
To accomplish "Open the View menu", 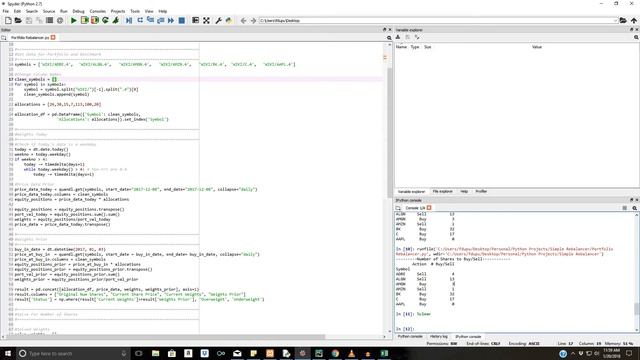I will click(149, 11).
